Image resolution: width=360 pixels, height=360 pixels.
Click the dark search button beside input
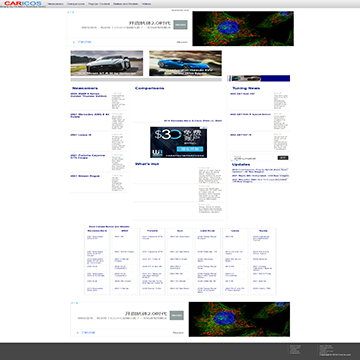(x=283, y=158)
